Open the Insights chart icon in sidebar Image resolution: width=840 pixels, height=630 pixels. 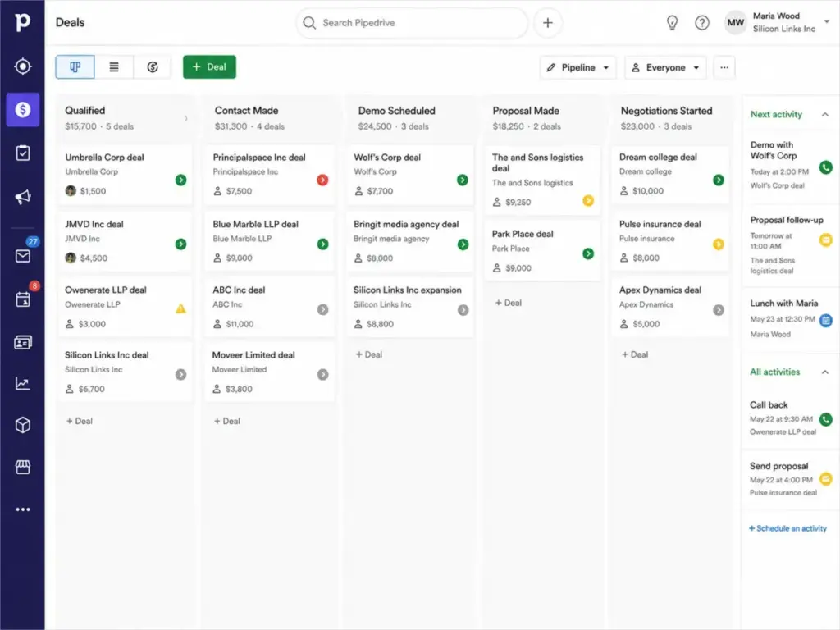(x=22, y=383)
